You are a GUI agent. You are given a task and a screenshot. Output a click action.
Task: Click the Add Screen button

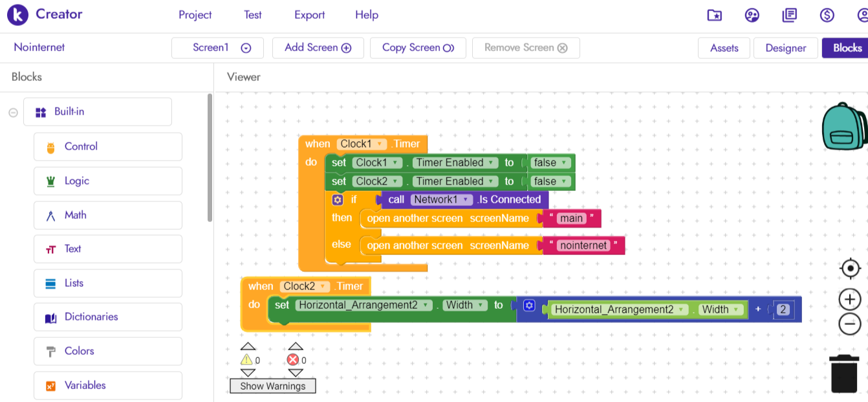[x=318, y=48]
